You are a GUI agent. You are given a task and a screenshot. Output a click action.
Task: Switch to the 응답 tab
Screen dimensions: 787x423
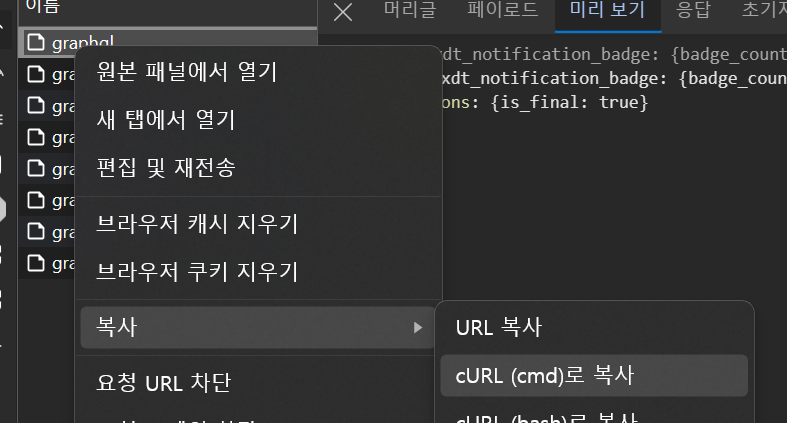point(693,10)
